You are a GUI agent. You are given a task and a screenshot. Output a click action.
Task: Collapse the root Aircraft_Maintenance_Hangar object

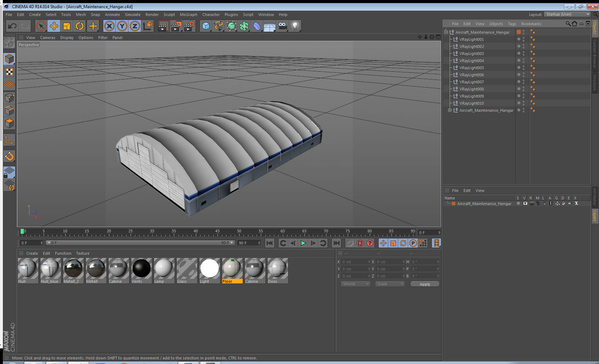[x=446, y=32]
